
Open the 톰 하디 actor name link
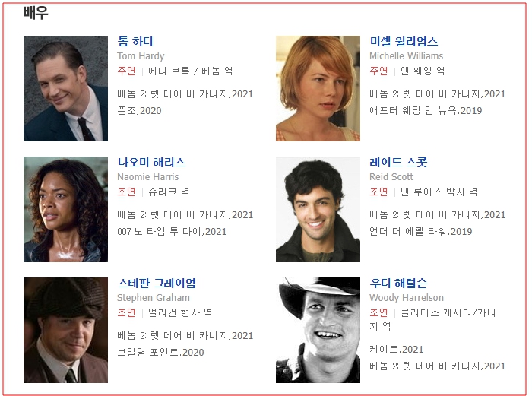coord(135,41)
